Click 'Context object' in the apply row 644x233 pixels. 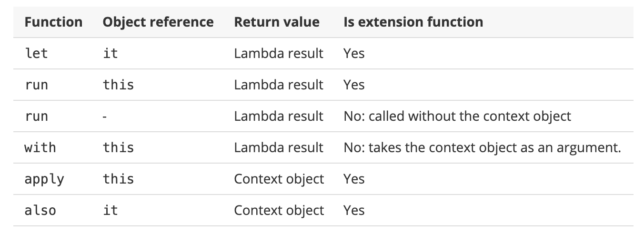(x=279, y=179)
